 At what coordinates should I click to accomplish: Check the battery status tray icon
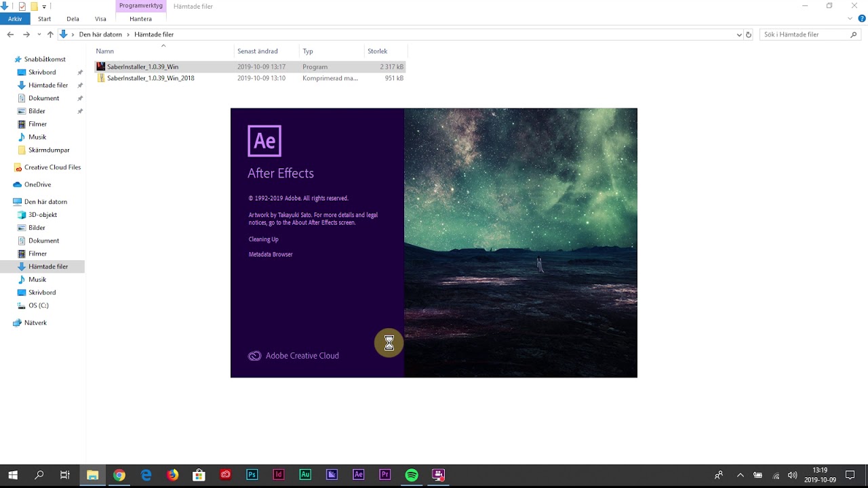[x=758, y=475]
